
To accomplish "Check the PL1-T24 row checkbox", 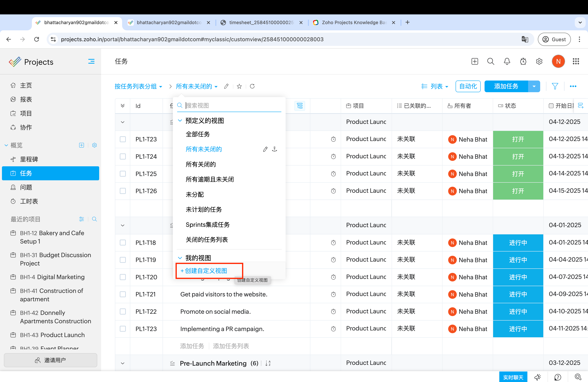I will click(122, 156).
